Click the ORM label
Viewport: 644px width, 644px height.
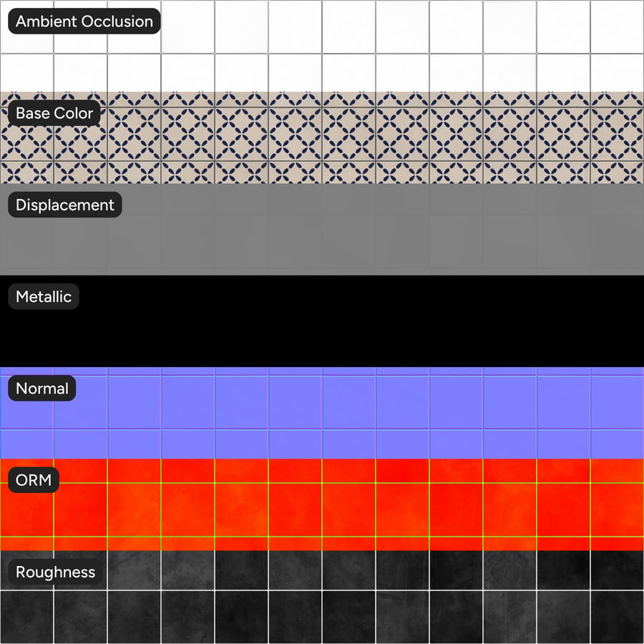click(34, 479)
